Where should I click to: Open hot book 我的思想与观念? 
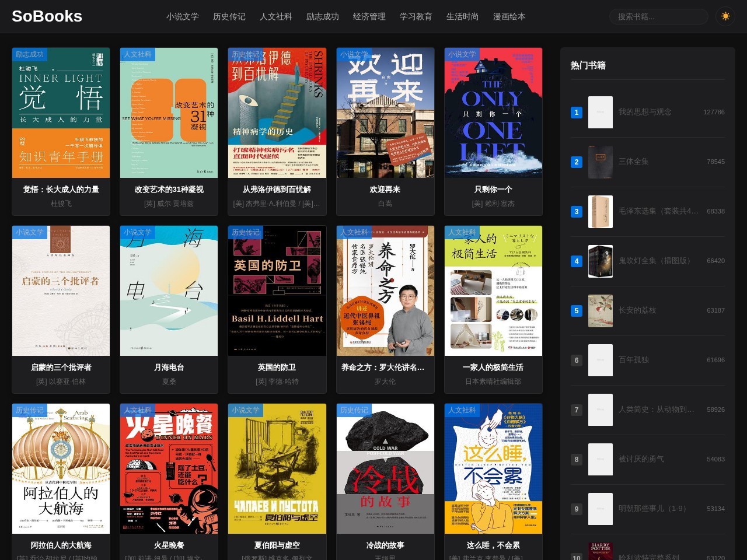pos(645,112)
